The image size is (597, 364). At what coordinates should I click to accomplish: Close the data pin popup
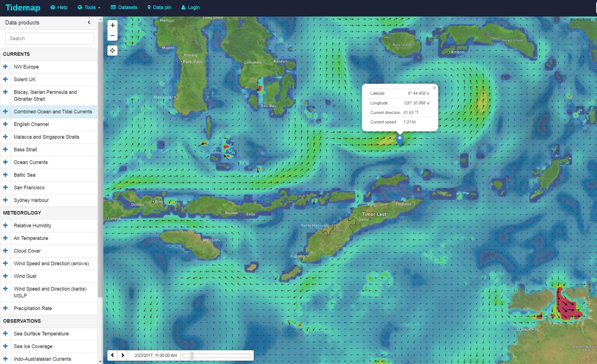[434, 88]
